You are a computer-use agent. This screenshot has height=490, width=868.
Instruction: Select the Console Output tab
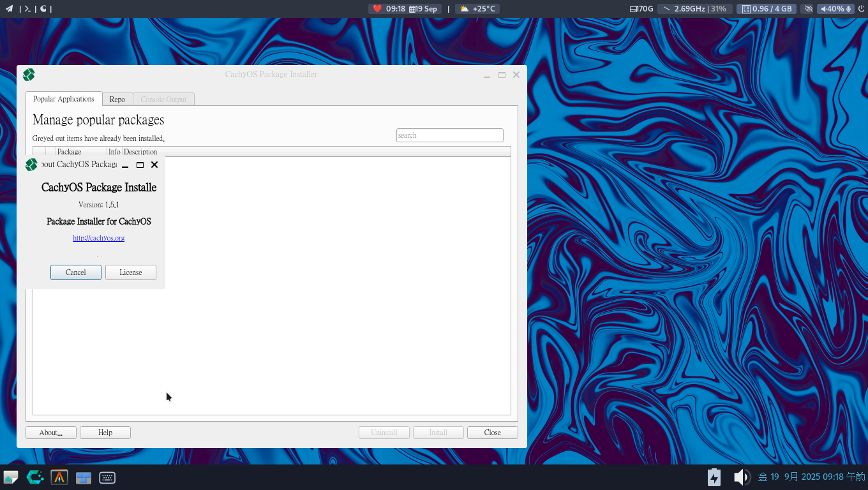click(163, 100)
